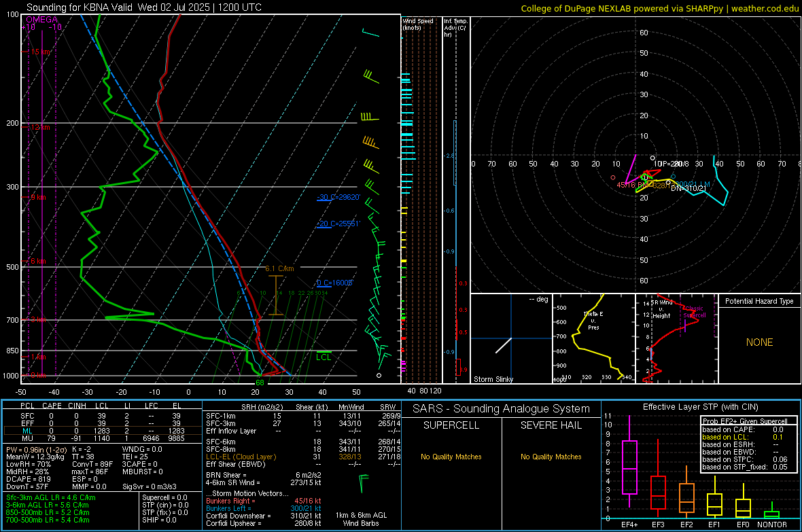Click the 'LowRH = 70%' value

pos(29,464)
